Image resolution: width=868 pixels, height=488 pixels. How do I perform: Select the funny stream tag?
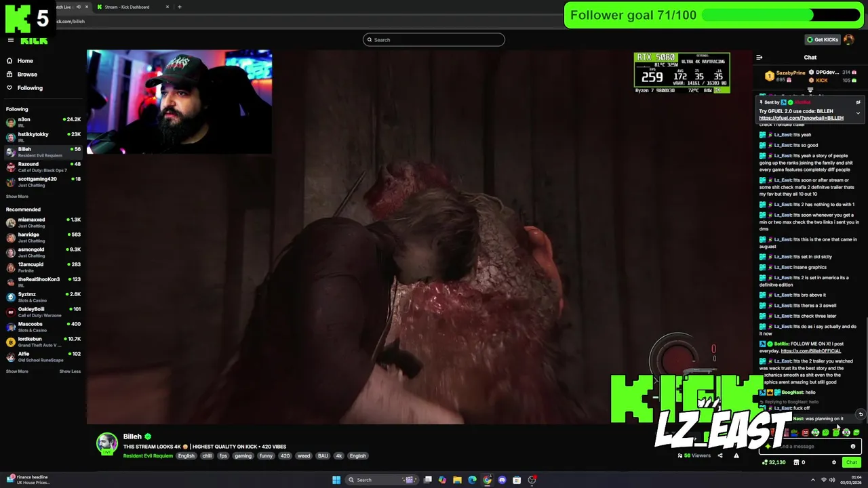click(266, 456)
